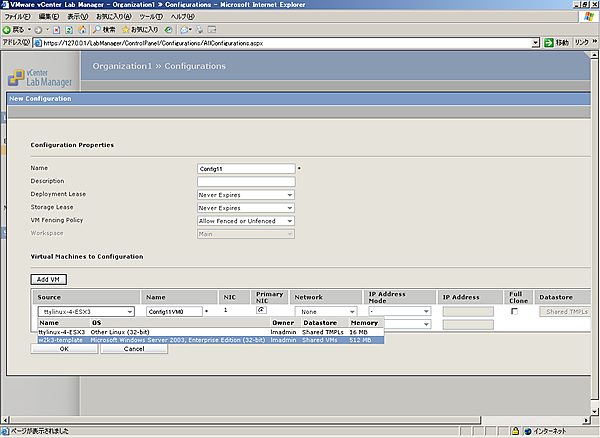Open the Source template dropdown
600x438 pixels.
point(87,312)
